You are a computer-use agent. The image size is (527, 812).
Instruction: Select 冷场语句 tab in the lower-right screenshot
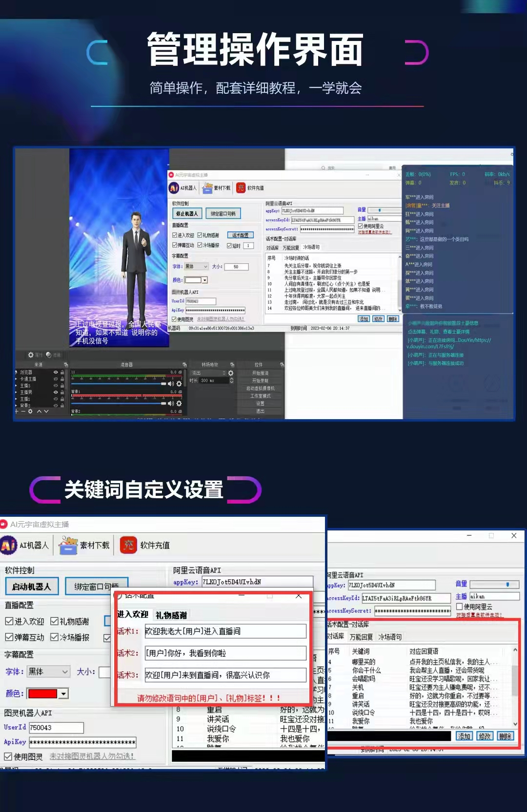(390, 637)
